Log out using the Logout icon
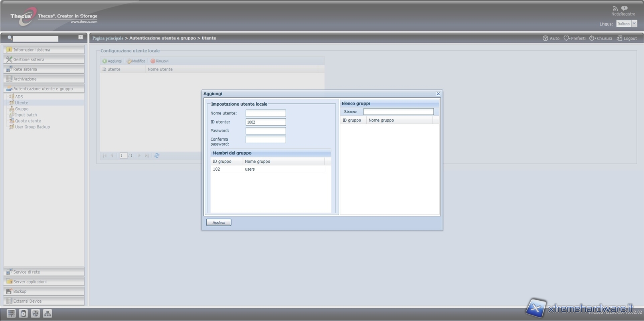The image size is (644, 321). 619,38
